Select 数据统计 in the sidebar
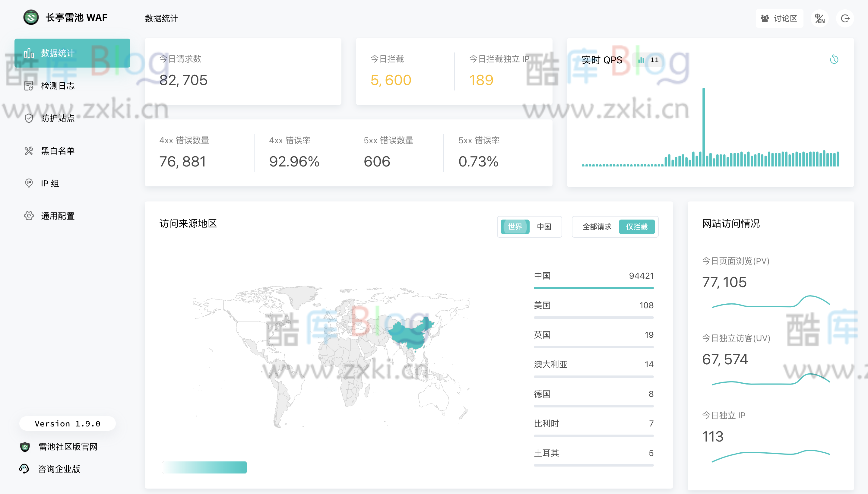The height and width of the screenshot is (494, 868). (58, 53)
